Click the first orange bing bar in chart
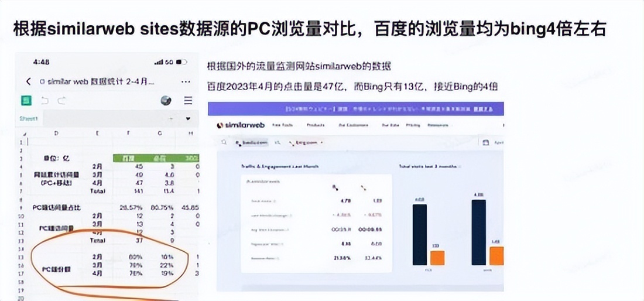 [x=437, y=258]
